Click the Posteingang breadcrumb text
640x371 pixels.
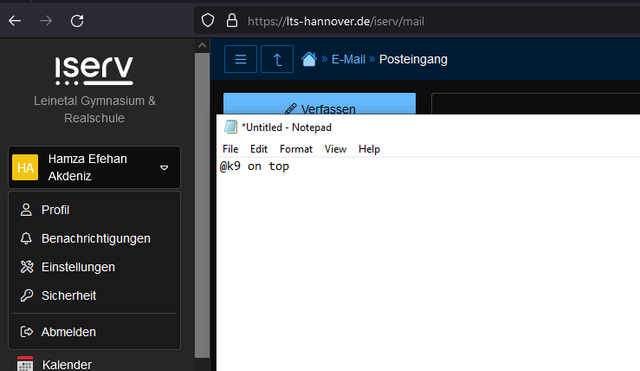413,60
